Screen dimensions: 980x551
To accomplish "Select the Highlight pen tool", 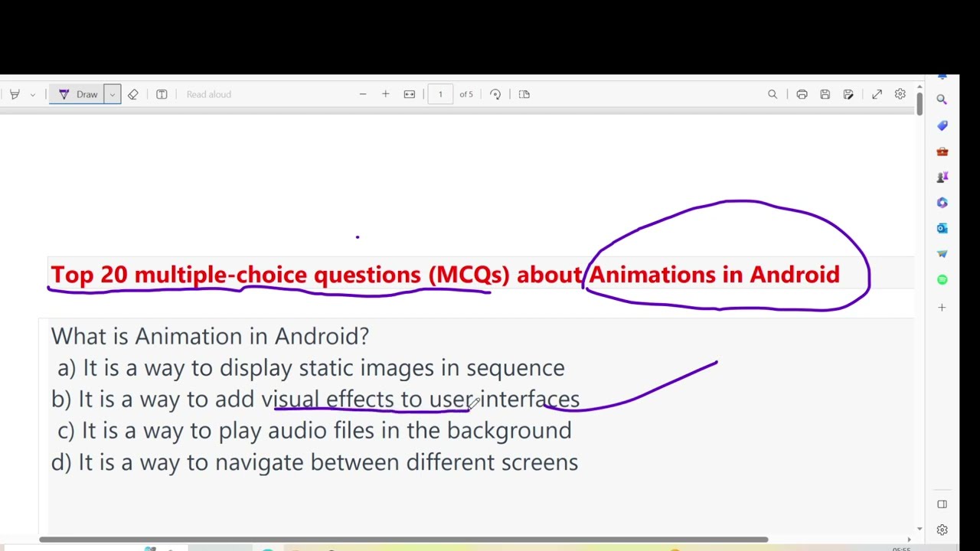I will [x=15, y=94].
